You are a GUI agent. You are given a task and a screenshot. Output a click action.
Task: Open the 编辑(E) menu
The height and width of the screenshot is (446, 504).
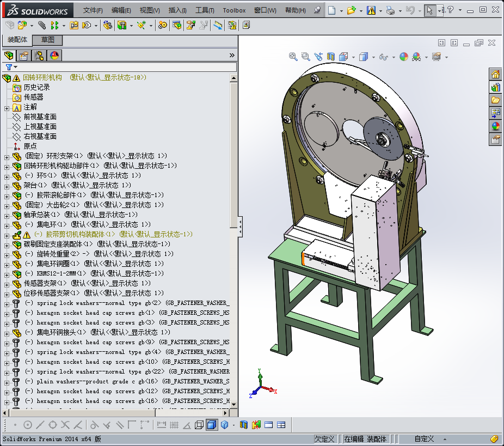[x=121, y=10]
